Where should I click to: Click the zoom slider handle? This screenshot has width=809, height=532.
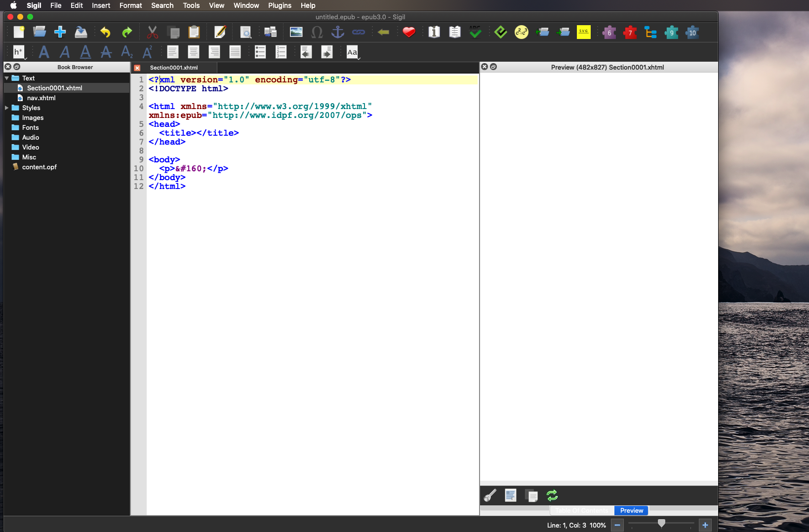[661, 523]
